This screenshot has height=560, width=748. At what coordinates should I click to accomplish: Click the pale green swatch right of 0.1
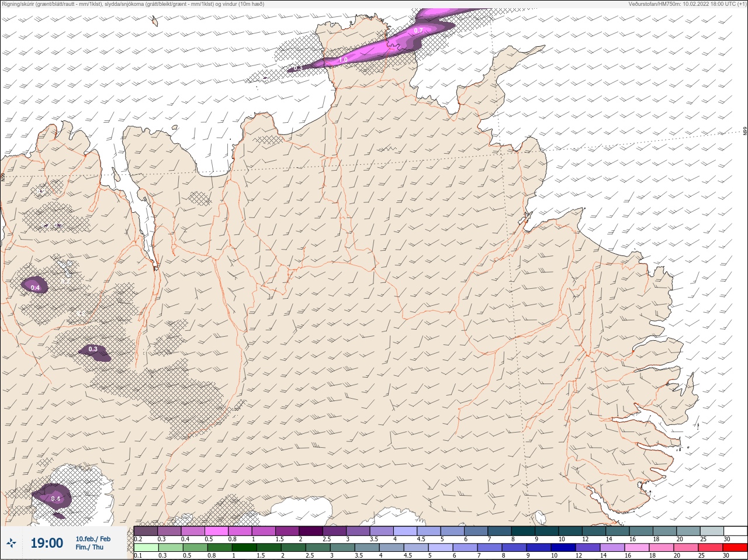[x=146, y=548]
